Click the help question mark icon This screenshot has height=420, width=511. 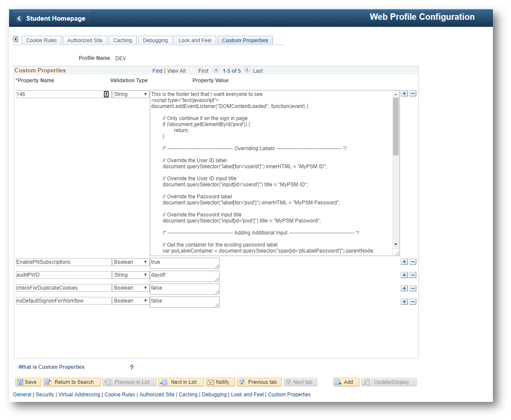click(132, 367)
